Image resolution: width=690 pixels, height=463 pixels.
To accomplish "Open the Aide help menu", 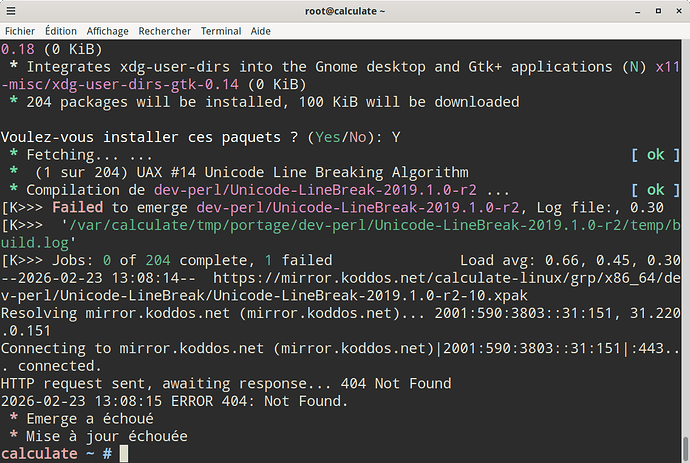I will point(261,31).
